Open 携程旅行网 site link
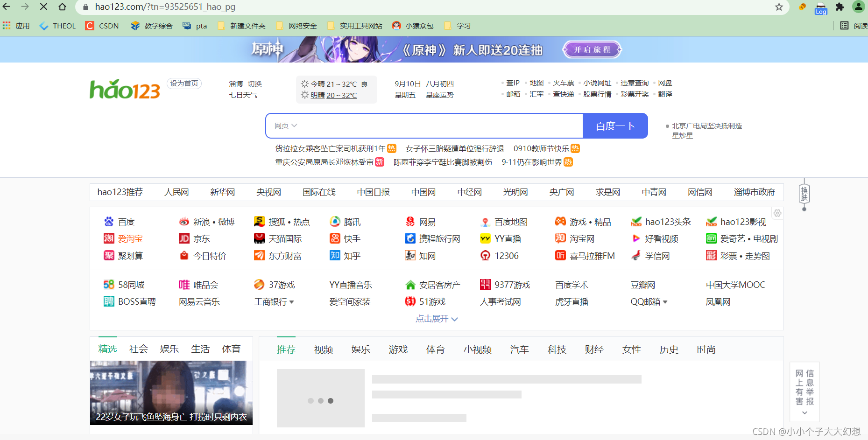 pyautogui.click(x=432, y=238)
